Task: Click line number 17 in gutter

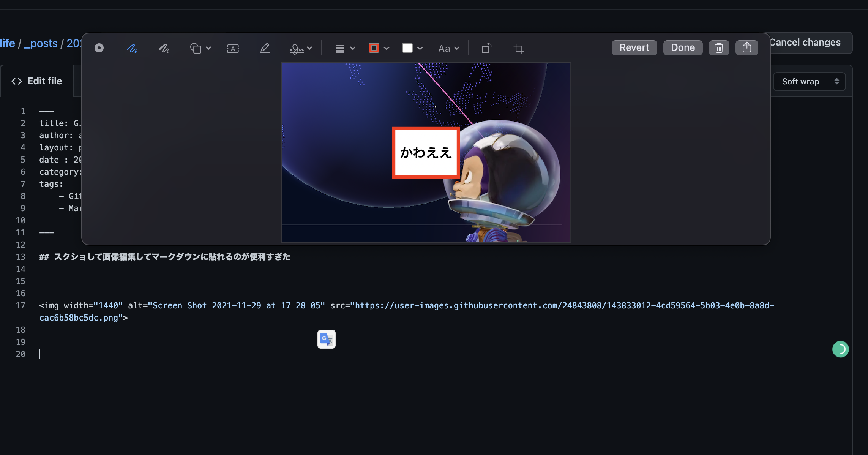Action: [x=21, y=306]
